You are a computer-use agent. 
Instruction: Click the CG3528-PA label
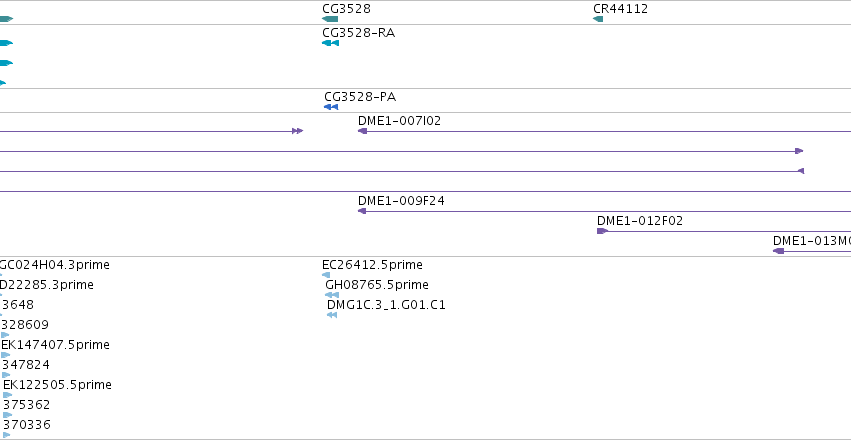click(360, 97)
